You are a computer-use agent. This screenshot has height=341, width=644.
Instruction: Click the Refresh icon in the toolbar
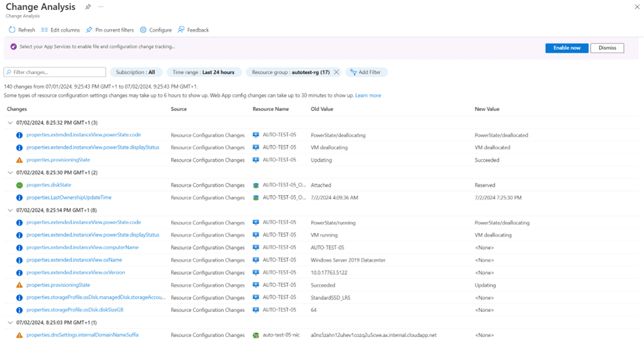coord(12,30)
